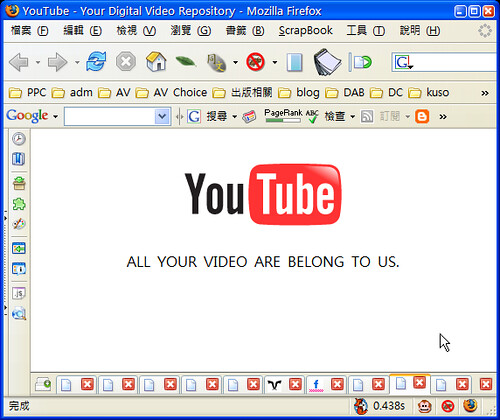
Task: Close the tab with the f favicon
Action: [x=337, y=384]
